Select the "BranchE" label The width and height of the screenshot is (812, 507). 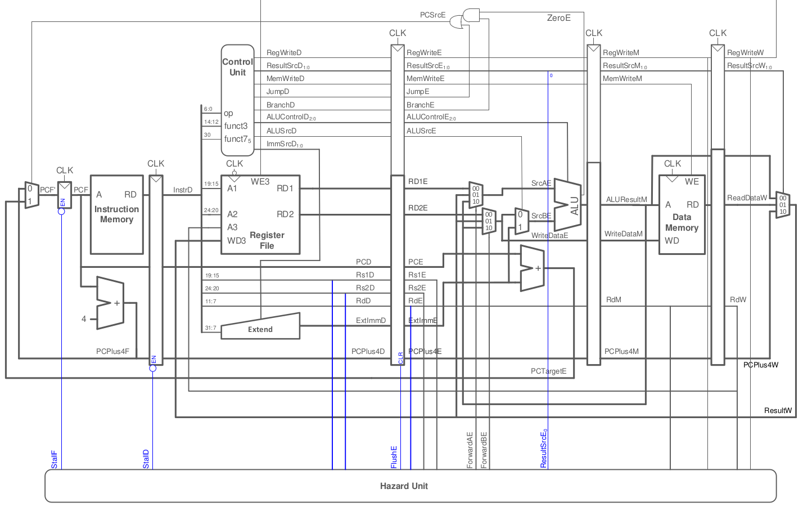(x=421, y=105)
